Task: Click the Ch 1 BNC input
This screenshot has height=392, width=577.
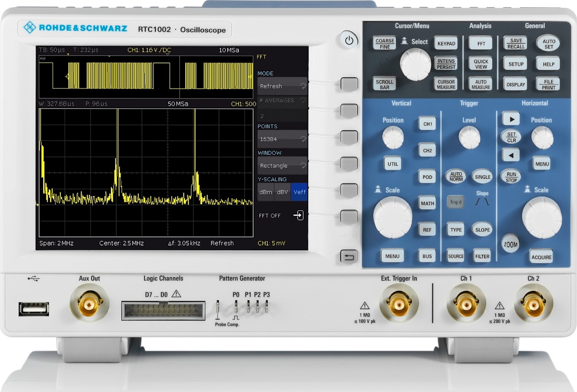Action: (466, 304)
